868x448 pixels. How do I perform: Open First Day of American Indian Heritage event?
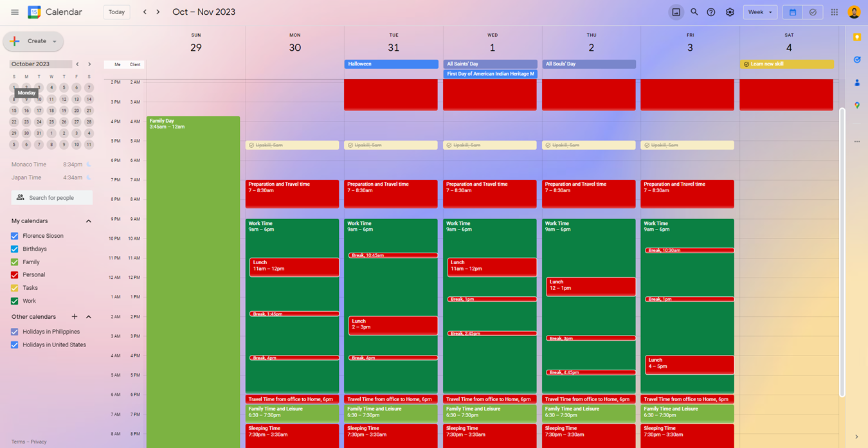[490, 74]
